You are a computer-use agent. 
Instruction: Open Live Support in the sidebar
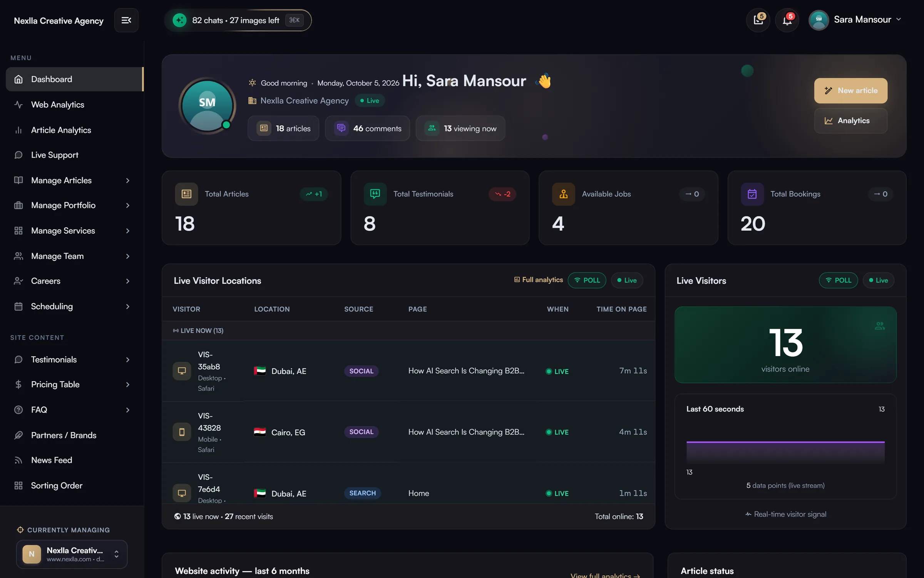75,155
